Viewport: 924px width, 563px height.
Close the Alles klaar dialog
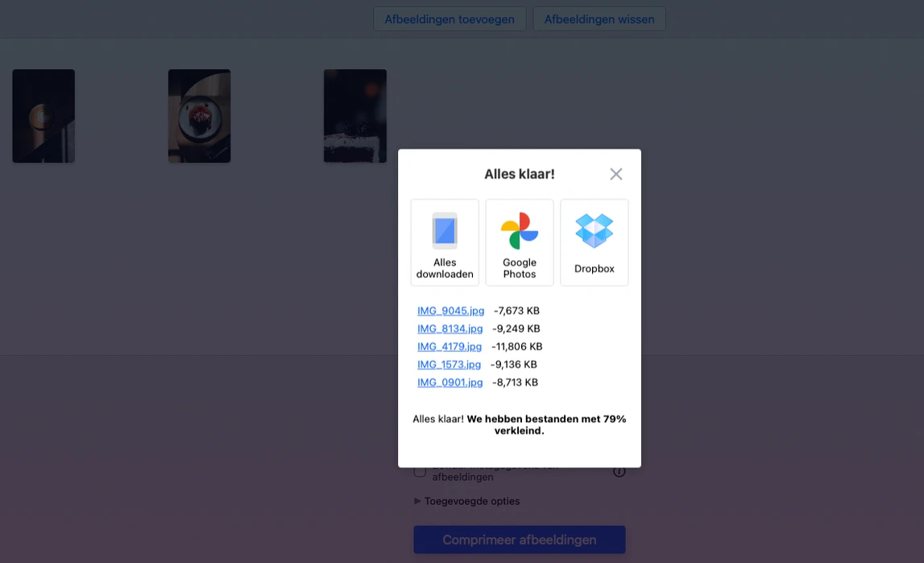point(616,174)
